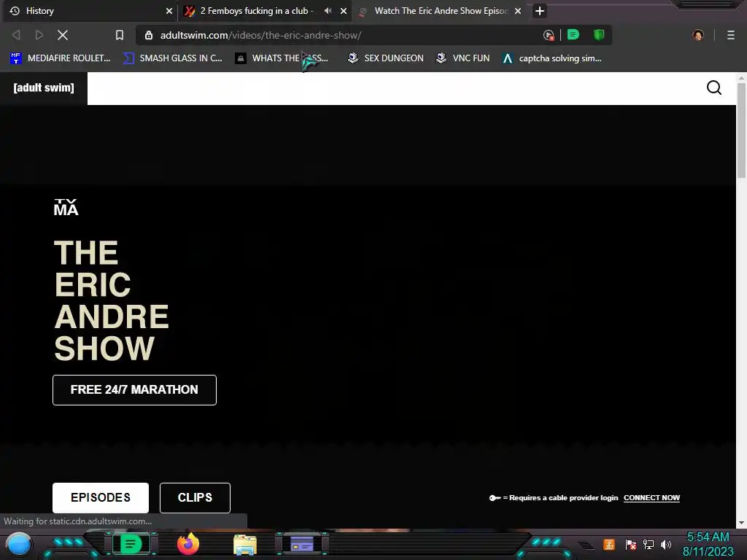Select the EPISODES tab button
The image size is (747, 560).
pyautogui.click(x=101, y=497)
